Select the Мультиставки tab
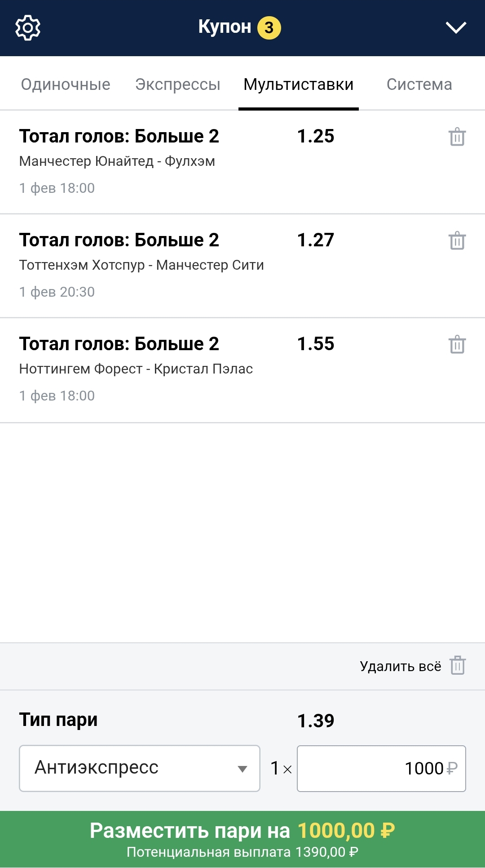Viewport: 485px width, 868px height. 299,85
